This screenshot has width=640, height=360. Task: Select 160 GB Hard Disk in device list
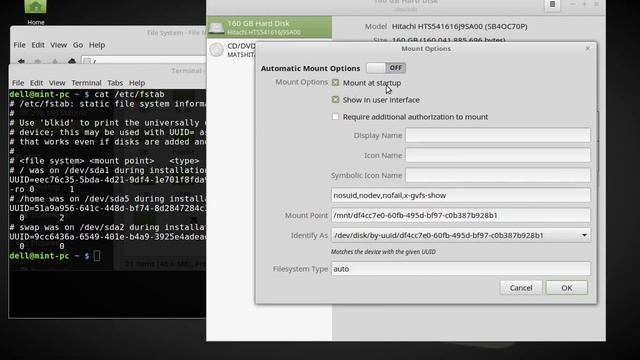pos(269,27)
